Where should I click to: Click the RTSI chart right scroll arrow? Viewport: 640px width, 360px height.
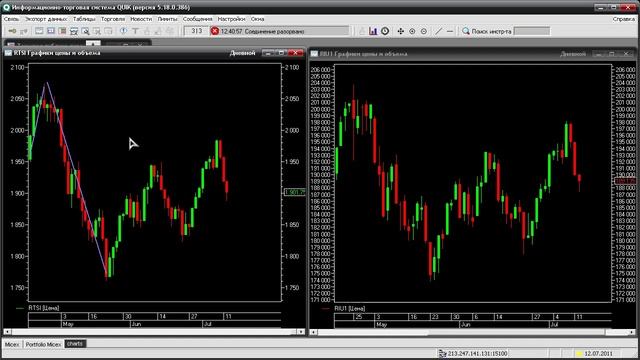[301, 332]
